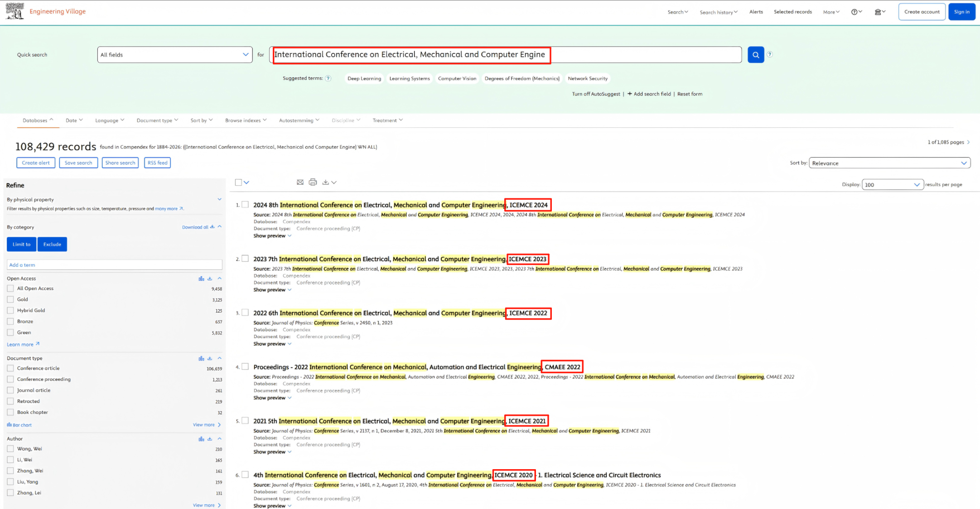Viewport: 980px width, 509px height.
Task: Collapse the Open Access facet chevron
Action: [x=219, y=279]
